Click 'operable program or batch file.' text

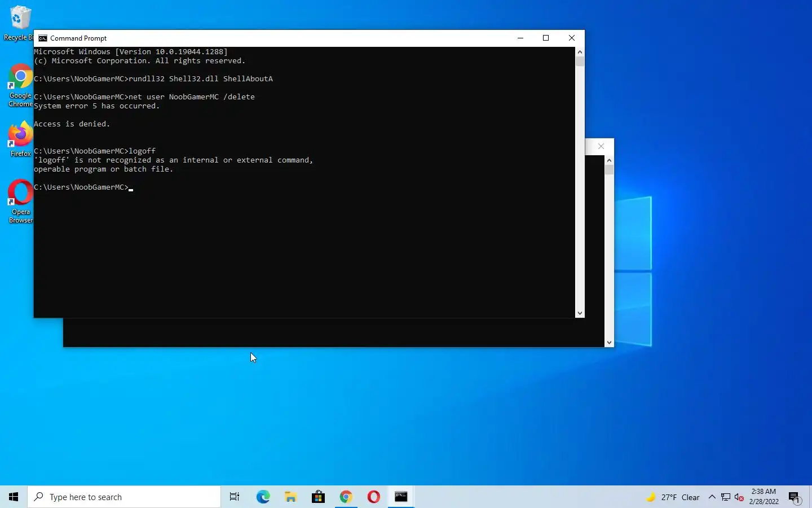point(104,169)
